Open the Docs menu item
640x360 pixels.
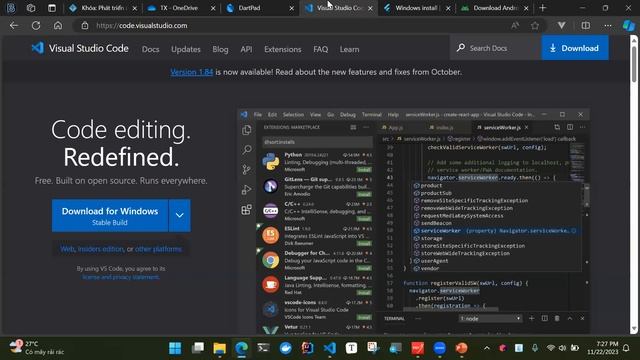click(150, 49)
